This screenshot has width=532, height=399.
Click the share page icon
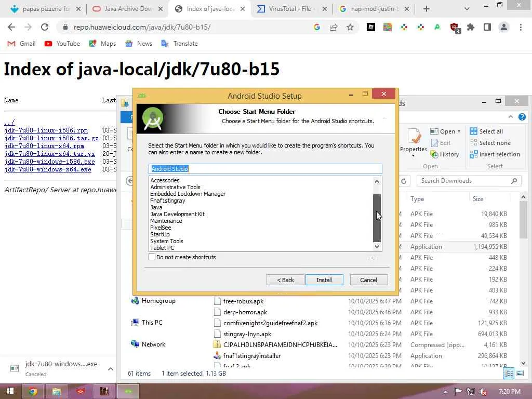coord(334,27)
